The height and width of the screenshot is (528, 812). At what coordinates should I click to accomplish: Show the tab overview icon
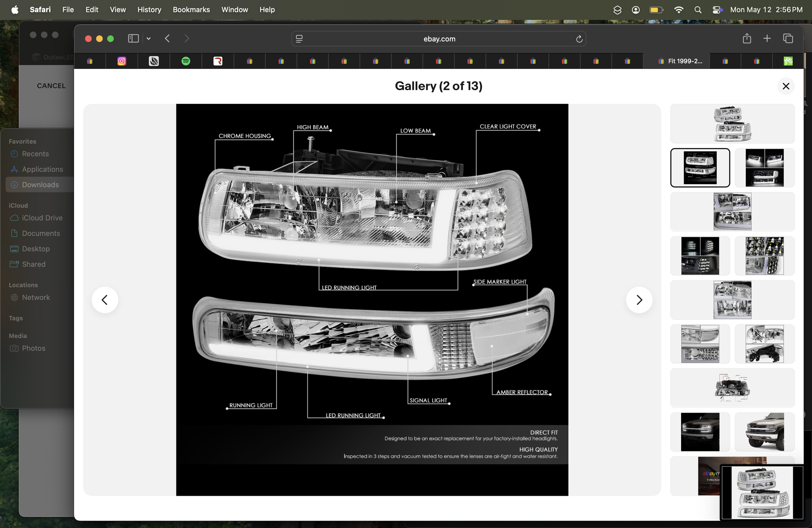788,39
